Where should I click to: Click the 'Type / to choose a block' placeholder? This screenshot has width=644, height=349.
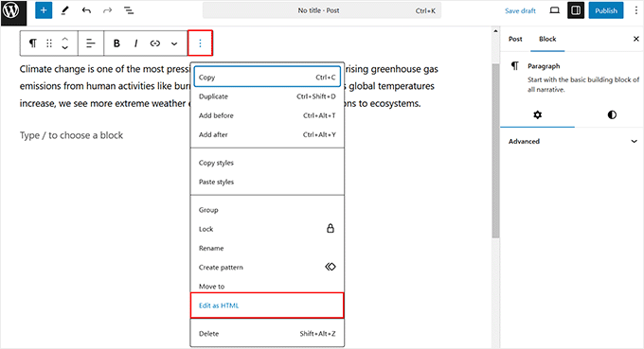(x=71, y=135)
